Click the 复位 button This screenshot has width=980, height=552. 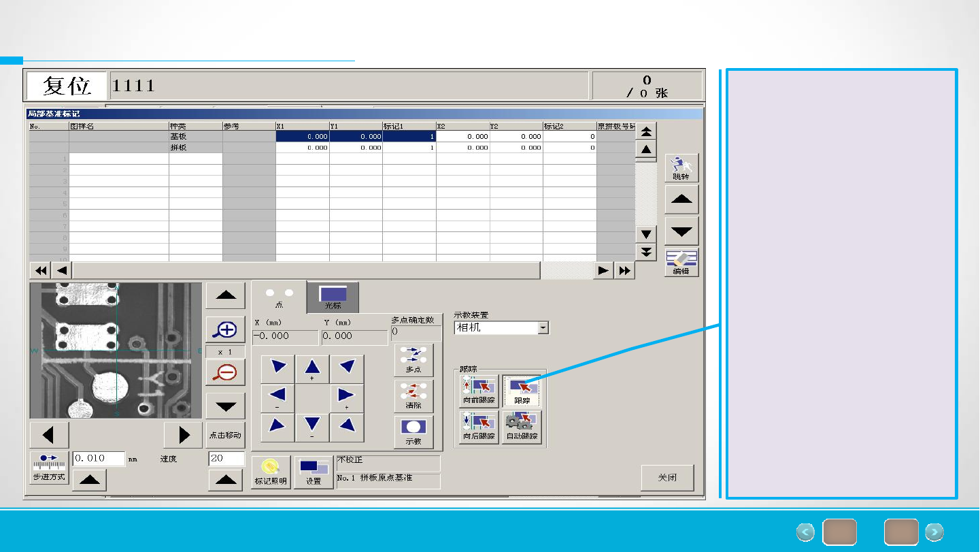[67, 86]
